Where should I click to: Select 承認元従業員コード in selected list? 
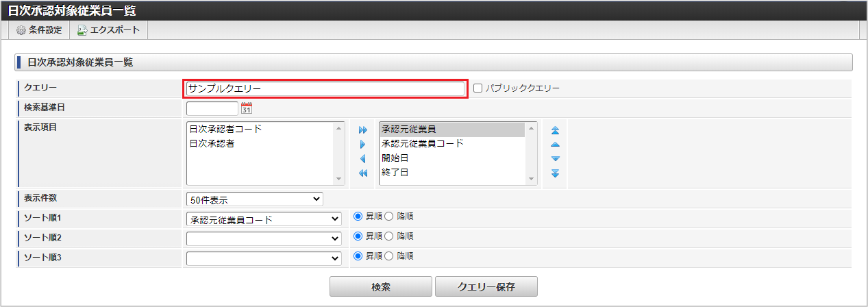click(x=452, y=144)
